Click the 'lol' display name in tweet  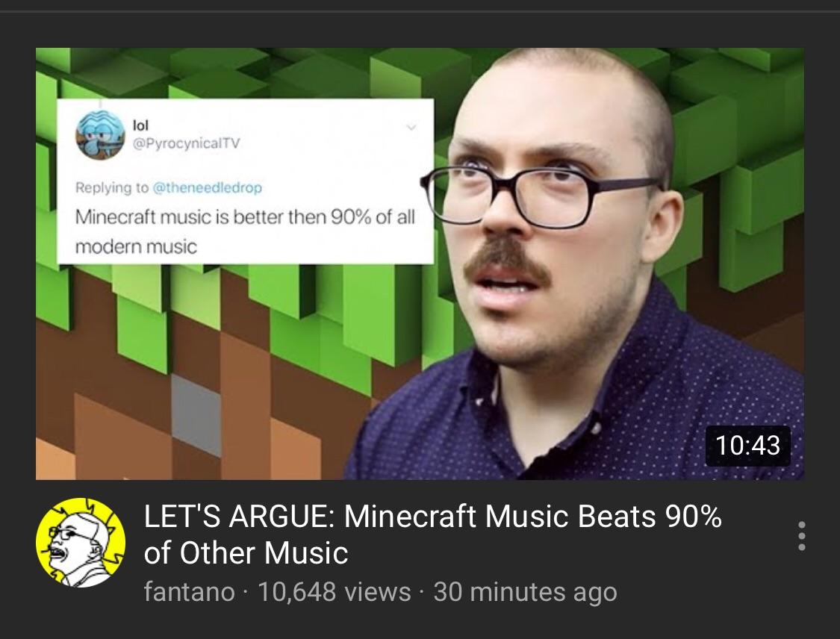[140, 125]
